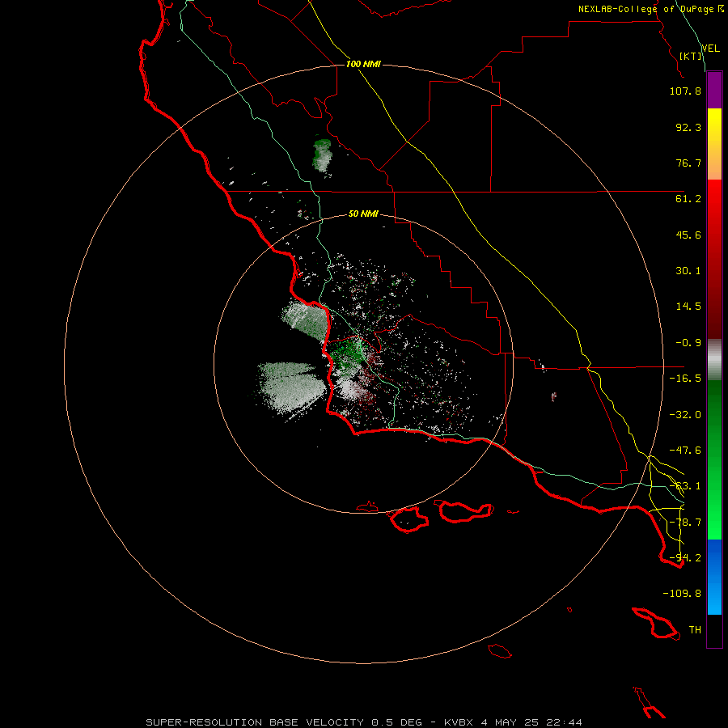Click the 45.6 legend value
728x728 pixels.
(x=688, y=235)
